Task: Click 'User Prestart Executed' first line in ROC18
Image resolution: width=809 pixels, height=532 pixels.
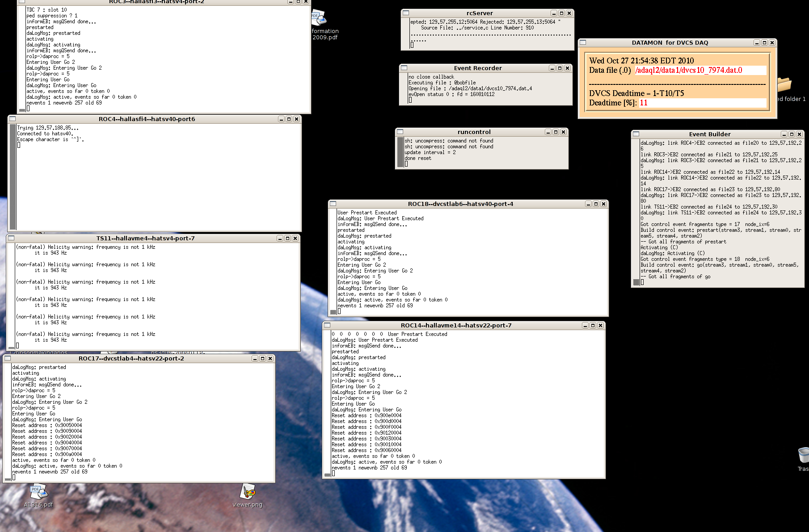Action: [367, 213]
